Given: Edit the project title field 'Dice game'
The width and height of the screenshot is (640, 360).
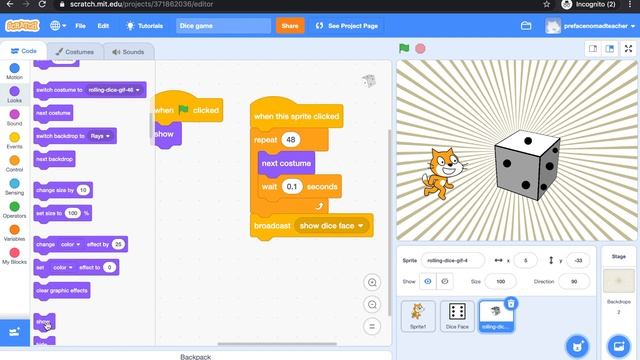Looking at the screenshot, I should 223,26.
